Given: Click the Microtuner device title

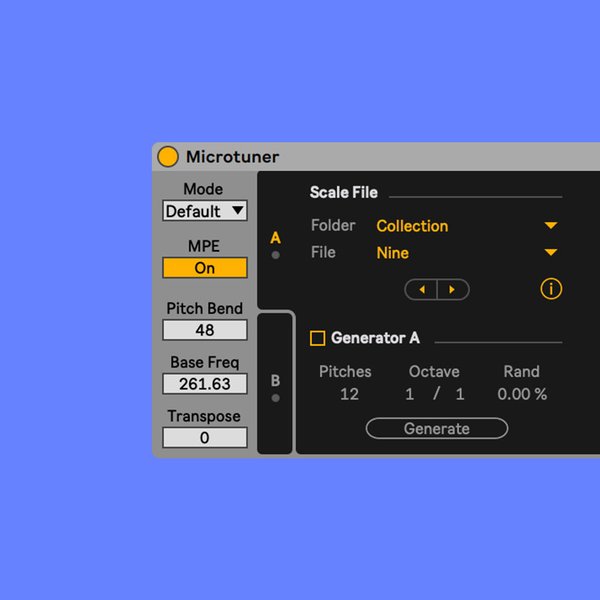Looking at the screenshot, I should tap(232, 157).
